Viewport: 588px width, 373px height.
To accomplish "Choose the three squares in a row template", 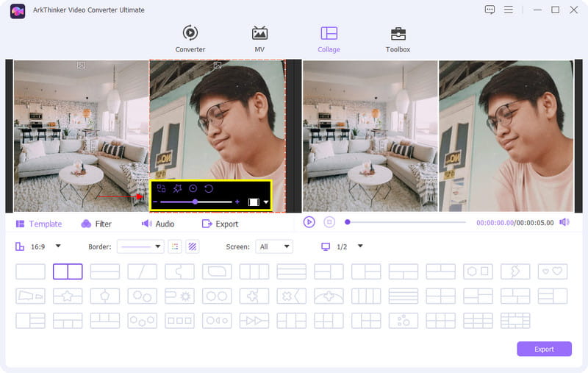I will coord(179,321).
